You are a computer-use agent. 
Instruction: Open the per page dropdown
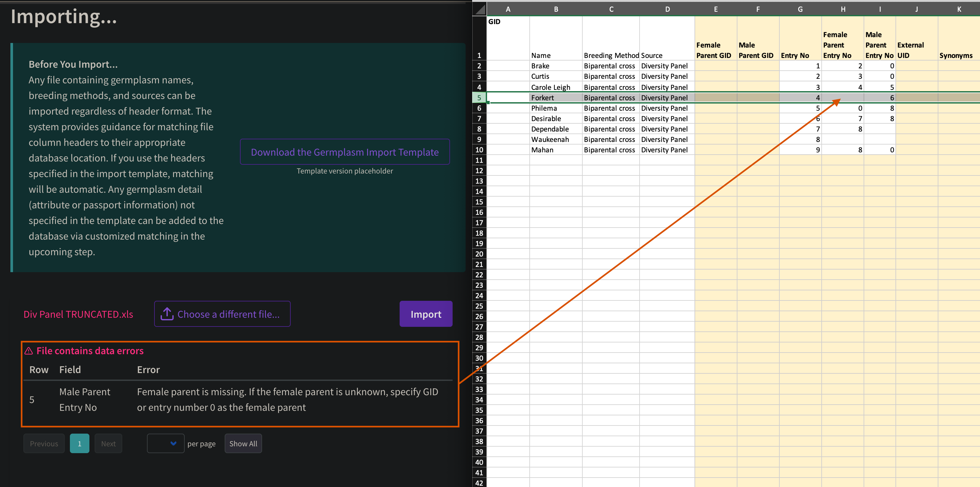[166, 443]
